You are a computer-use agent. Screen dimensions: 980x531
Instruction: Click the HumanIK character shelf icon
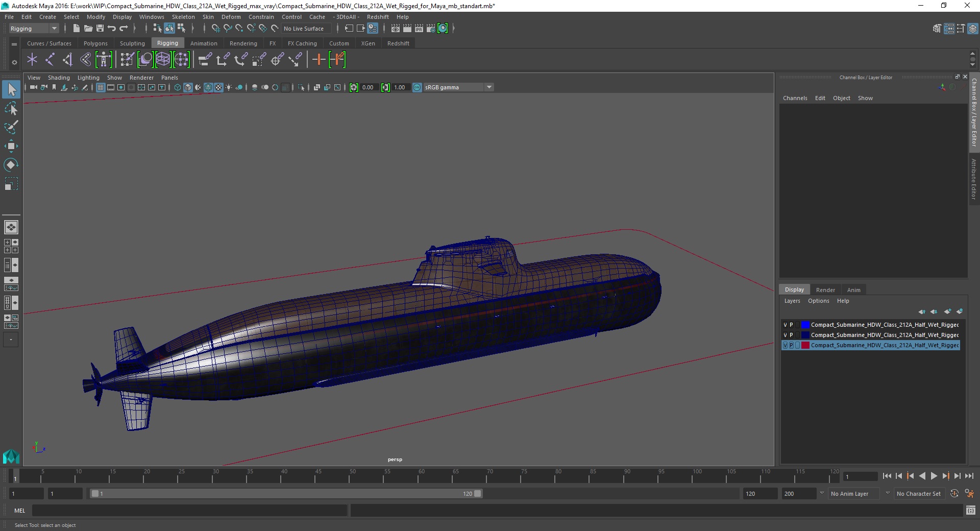[x=104, y=60]
